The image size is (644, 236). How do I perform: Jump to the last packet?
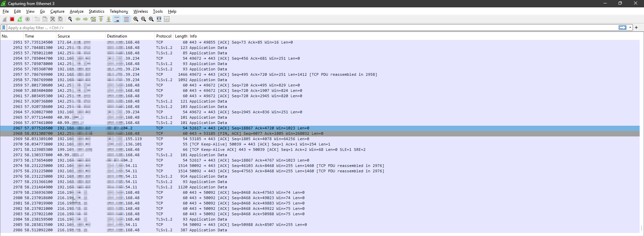(x=109, y=19)
